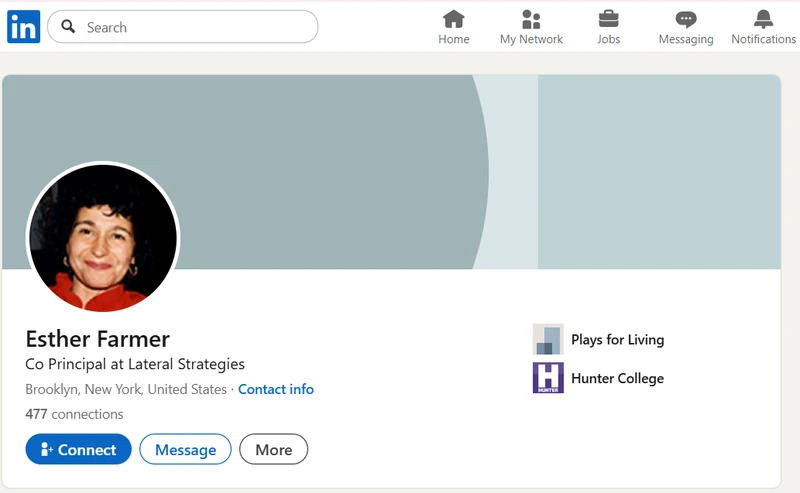The image size is (800, 493).
Task: Open the Hunter College text link
Action: click(x=617, y=378)
